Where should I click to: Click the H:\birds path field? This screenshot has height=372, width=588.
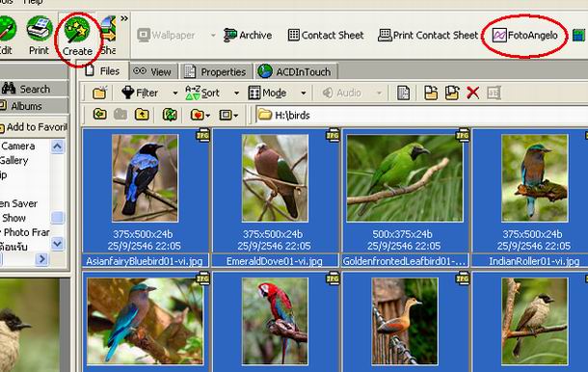pyautogui.click(x=421, y=115)
